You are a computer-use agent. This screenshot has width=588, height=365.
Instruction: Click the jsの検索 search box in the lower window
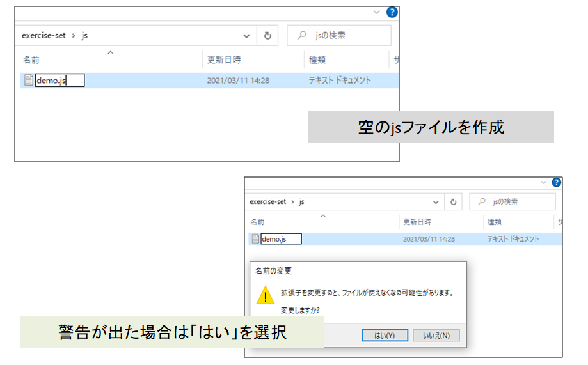point(513,201)
